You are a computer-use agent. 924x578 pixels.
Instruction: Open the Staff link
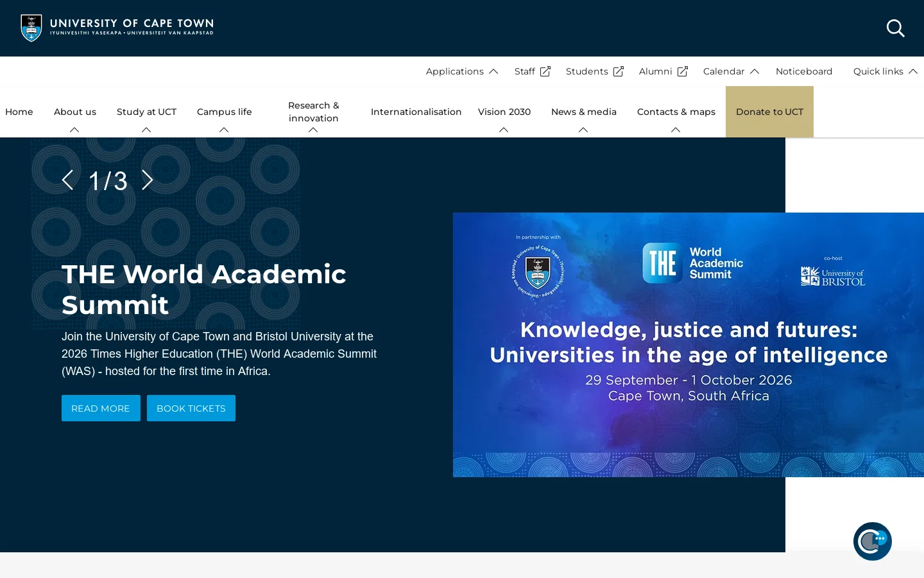coord(525,71)
